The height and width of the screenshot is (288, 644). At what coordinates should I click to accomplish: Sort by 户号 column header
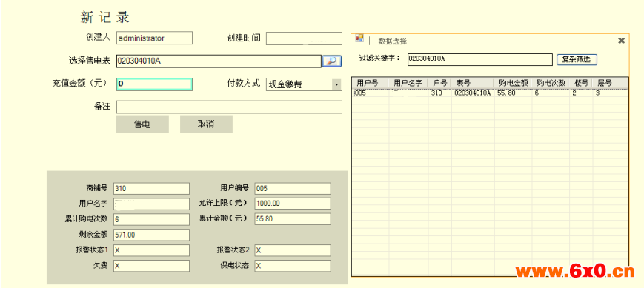pyautogui.click(x=440, y=83)
